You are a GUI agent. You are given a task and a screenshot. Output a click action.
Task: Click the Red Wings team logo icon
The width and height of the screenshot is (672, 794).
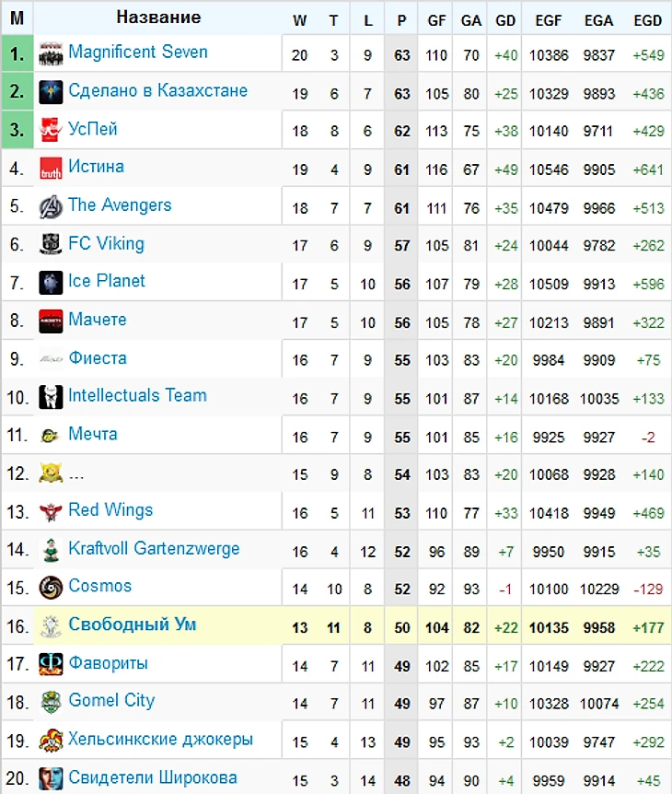click(x=51, y=511)
